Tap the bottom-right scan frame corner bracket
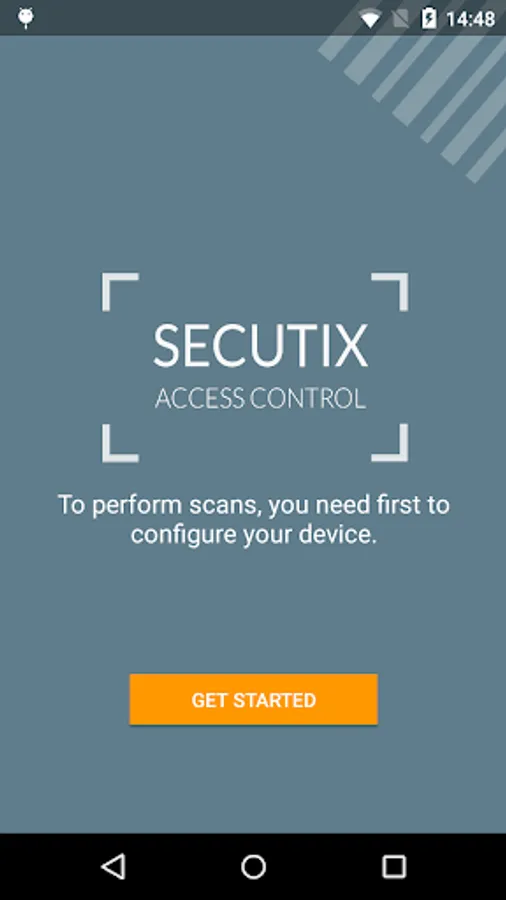The image size is (506, 900). point(390,443)
